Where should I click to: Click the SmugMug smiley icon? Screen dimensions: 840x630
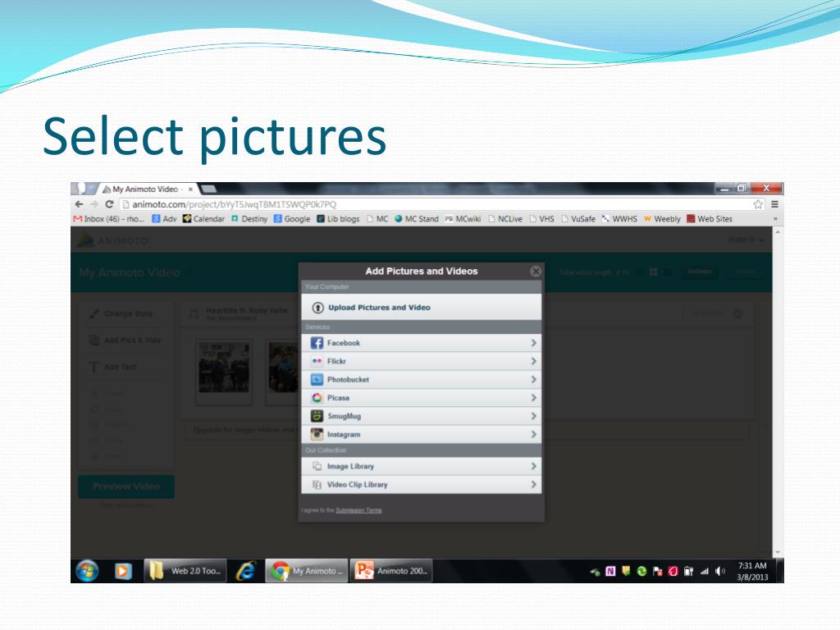click(317, 416)
